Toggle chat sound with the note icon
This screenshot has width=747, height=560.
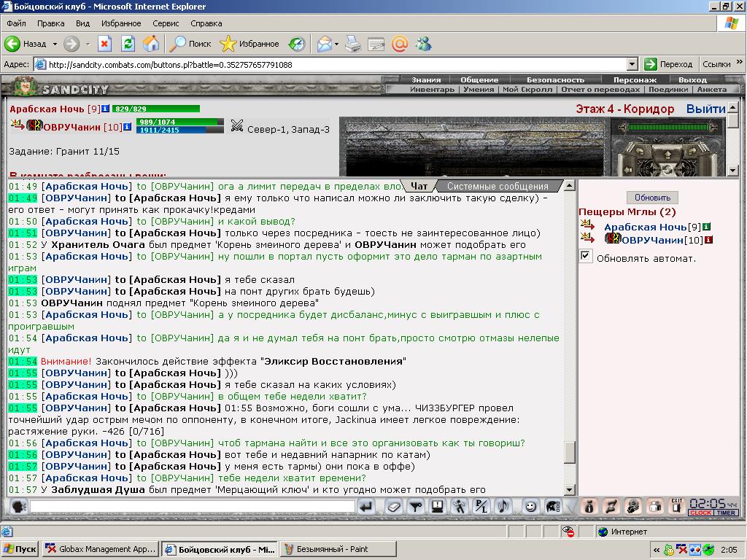tap(503, 507)
